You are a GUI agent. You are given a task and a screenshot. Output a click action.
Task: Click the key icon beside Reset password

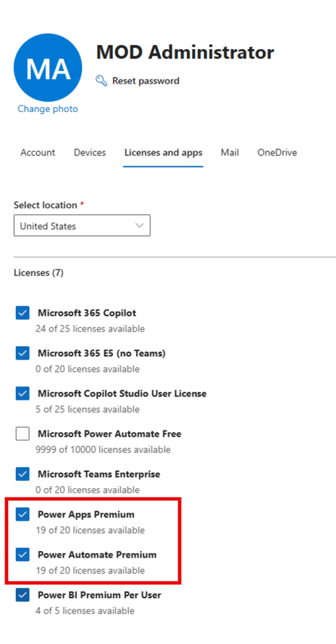[x=101, y=80]
